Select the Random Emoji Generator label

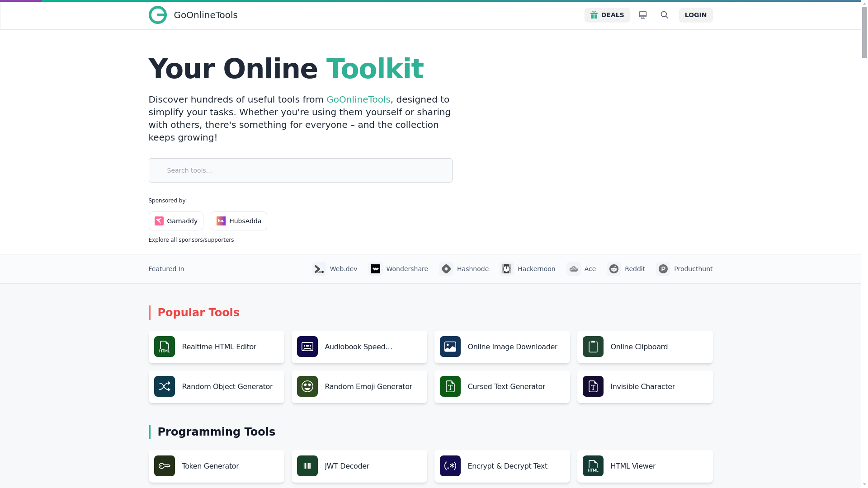click(x=368, y=387)
